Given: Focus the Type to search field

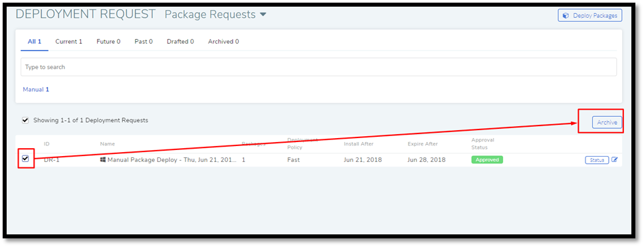Looking at the screenshot, I should [319, 67].
